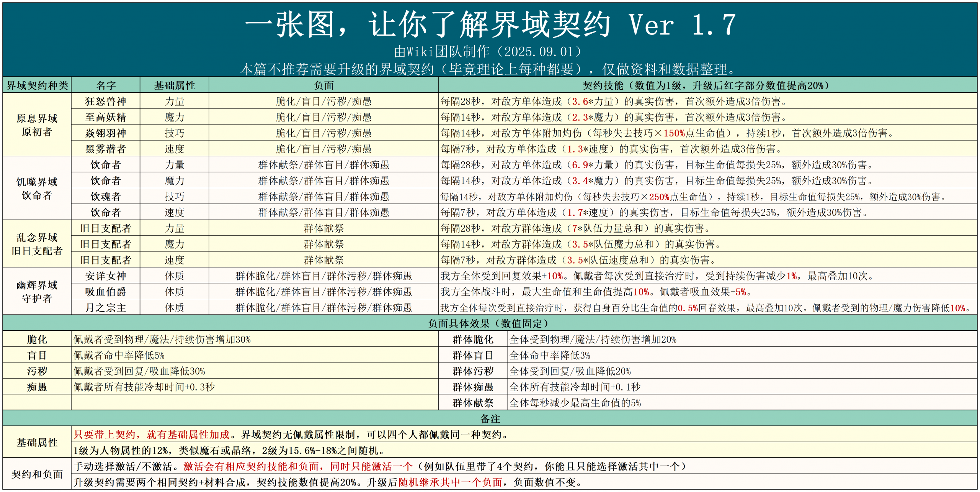Click the 吸血伯爵 name cell
This screenshot has height=492, width=980.
(106, 292)
